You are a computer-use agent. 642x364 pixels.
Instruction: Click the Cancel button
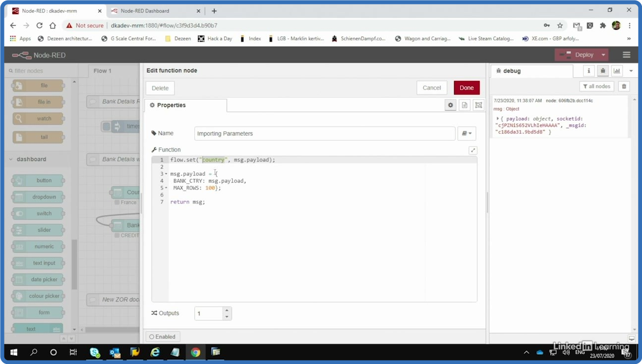coord(431,88)
